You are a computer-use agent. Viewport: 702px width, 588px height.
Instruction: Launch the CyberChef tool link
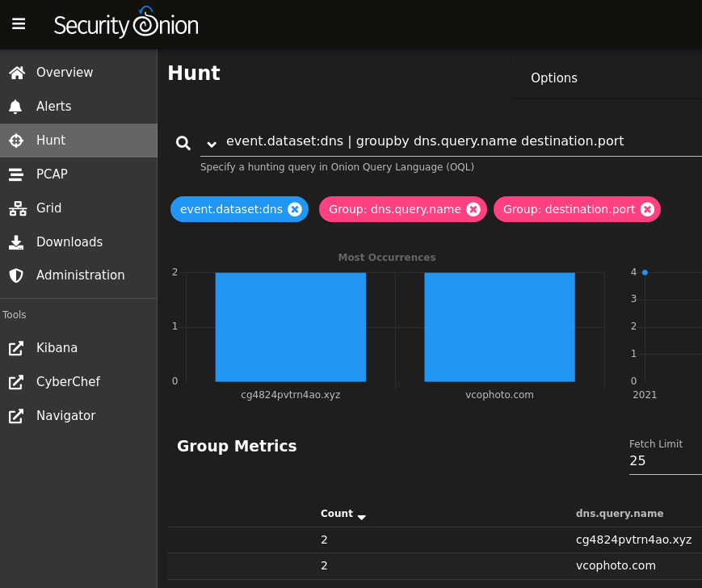tap(78, 382)
